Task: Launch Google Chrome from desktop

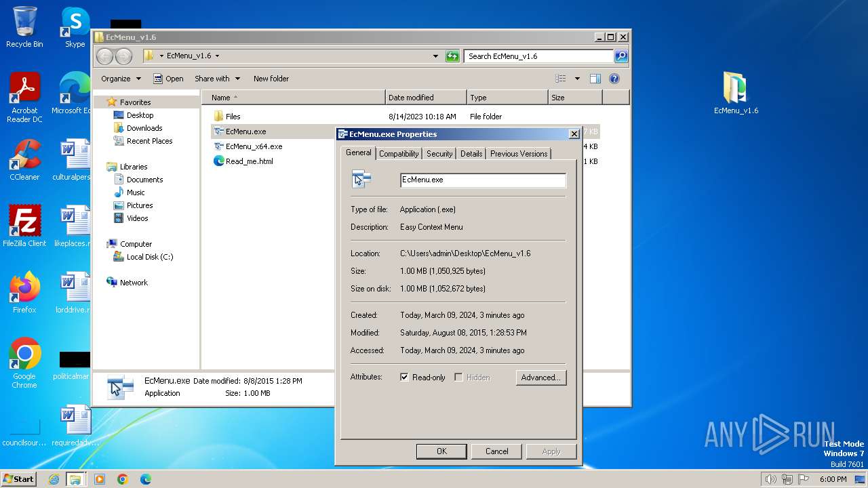Action: pyautogui.click(x=24, y=363)
